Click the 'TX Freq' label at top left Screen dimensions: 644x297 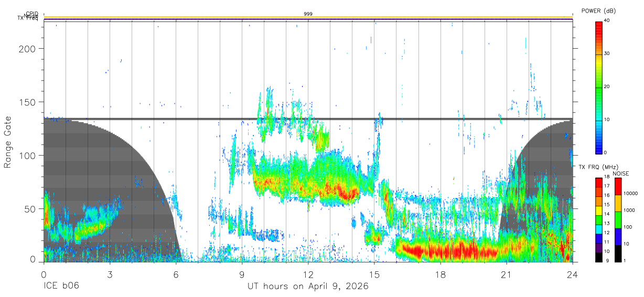(28, 19)
